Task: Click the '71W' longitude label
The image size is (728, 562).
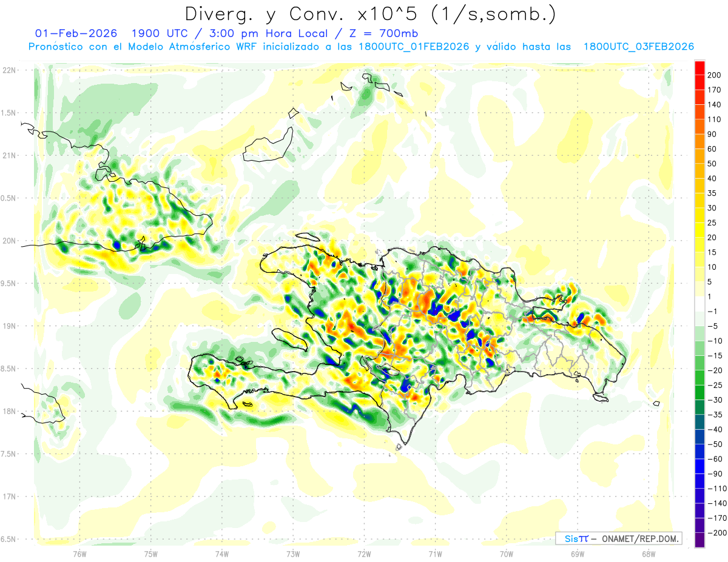Action: tap(435, 554)
